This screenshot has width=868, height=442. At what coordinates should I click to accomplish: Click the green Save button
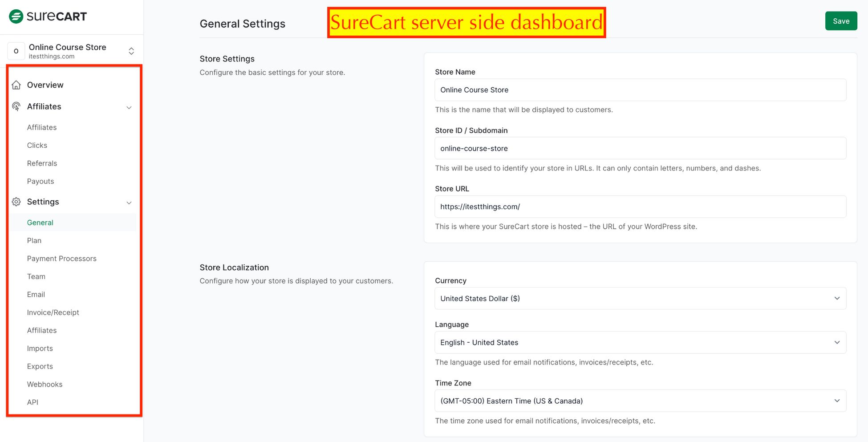pos(841,21)
